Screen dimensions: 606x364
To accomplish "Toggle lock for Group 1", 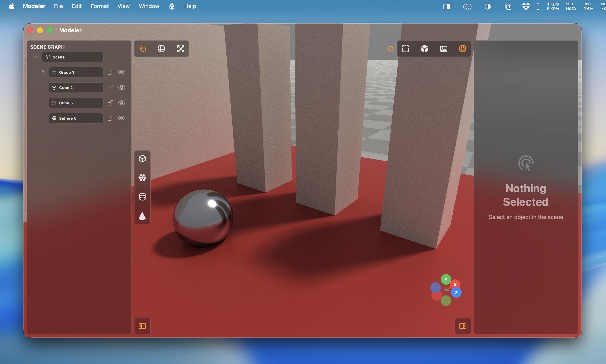I will (110, 72).
